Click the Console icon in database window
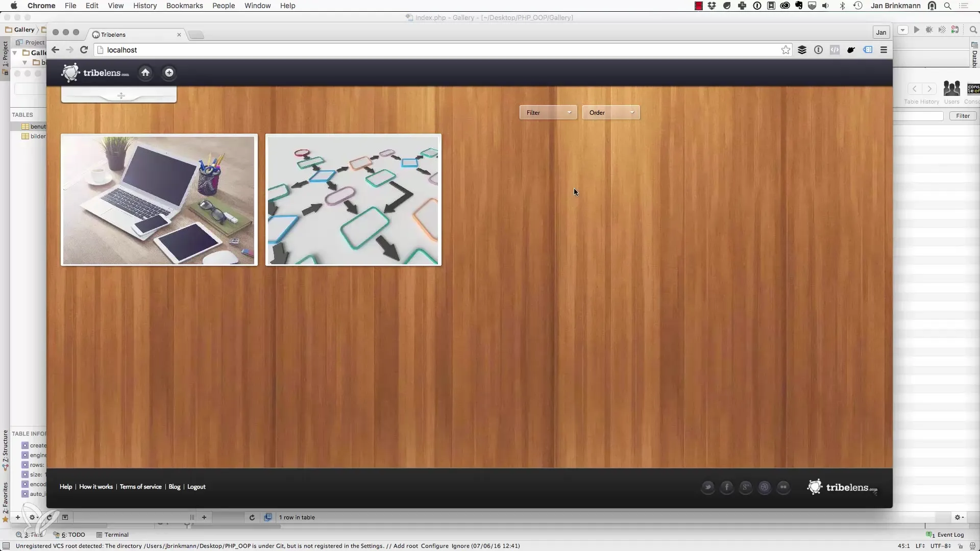This screenshot has width=980, height=551. (973, 89)
